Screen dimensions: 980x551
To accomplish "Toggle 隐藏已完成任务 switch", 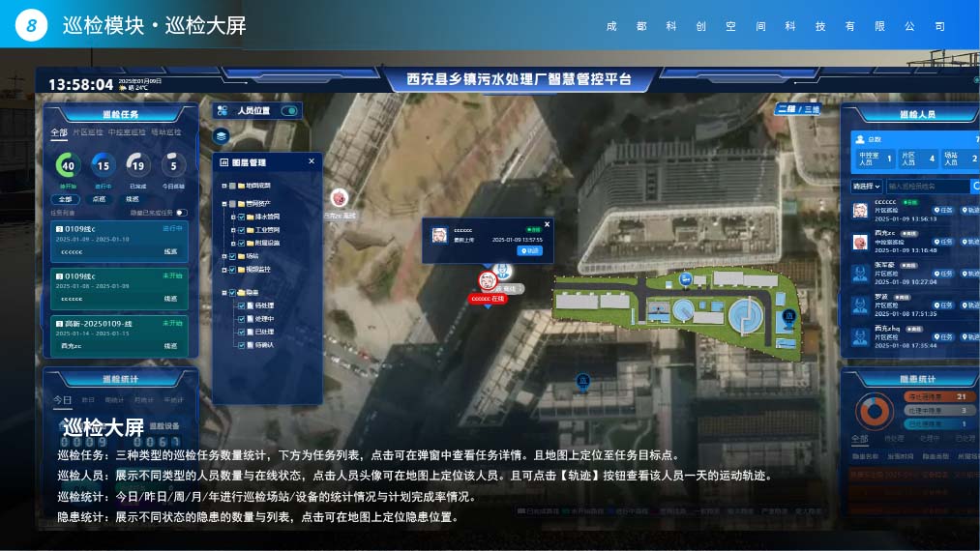I will coord(180,213).
